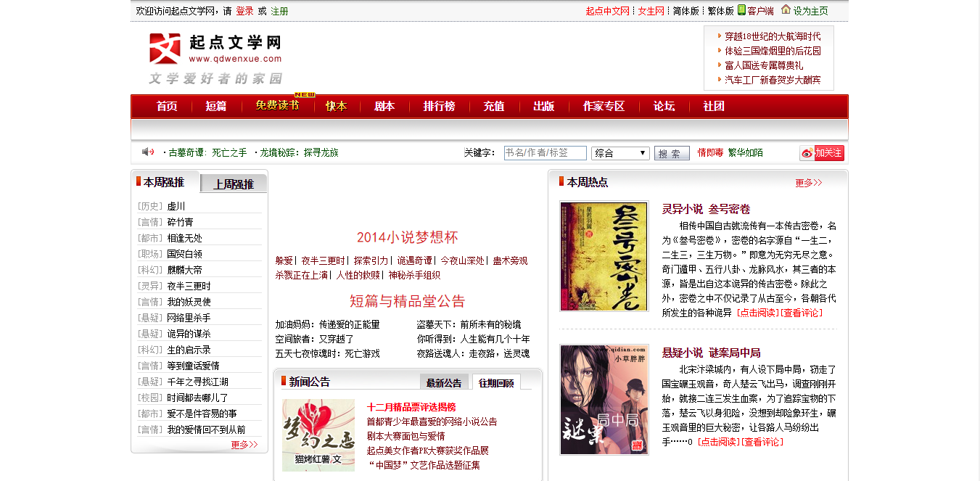Click [查看评论] for 谜案局中局
The width and height of the screenshot is (980, 481).
762,441
